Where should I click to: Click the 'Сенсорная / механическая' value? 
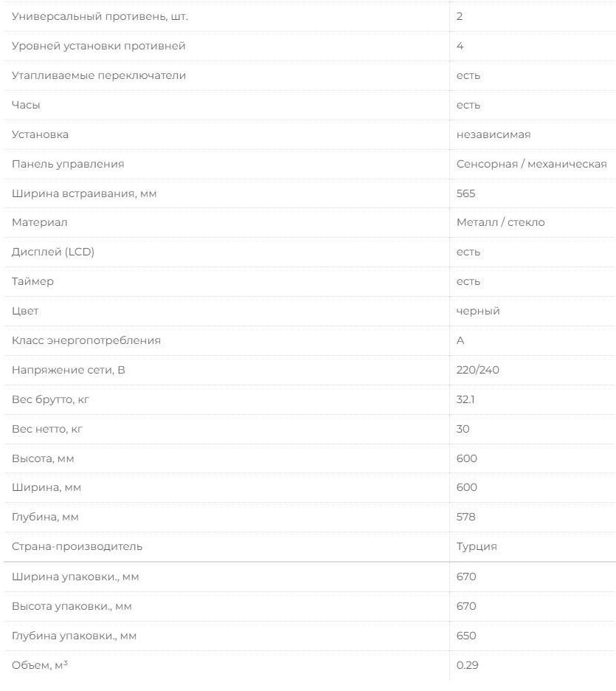coord(531,164)
